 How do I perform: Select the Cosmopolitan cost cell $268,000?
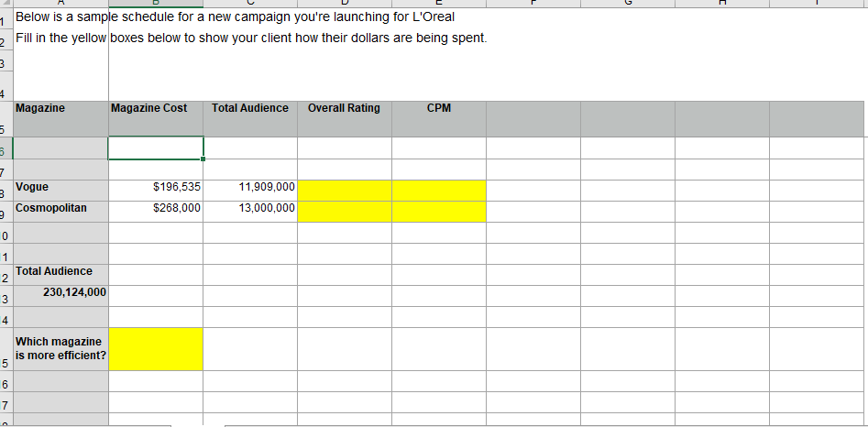[156, 212]
